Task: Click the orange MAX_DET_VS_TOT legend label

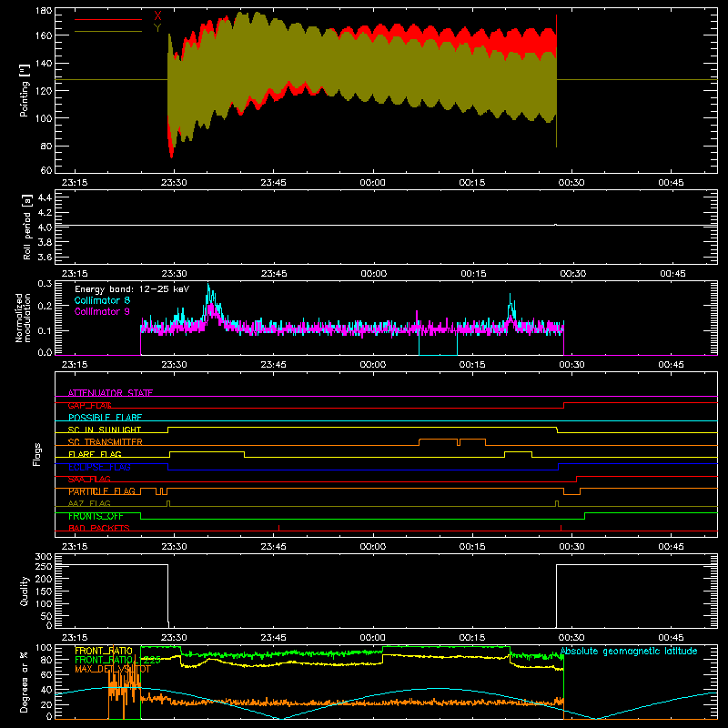Action: pyautogui.click(x=113, y=669)
